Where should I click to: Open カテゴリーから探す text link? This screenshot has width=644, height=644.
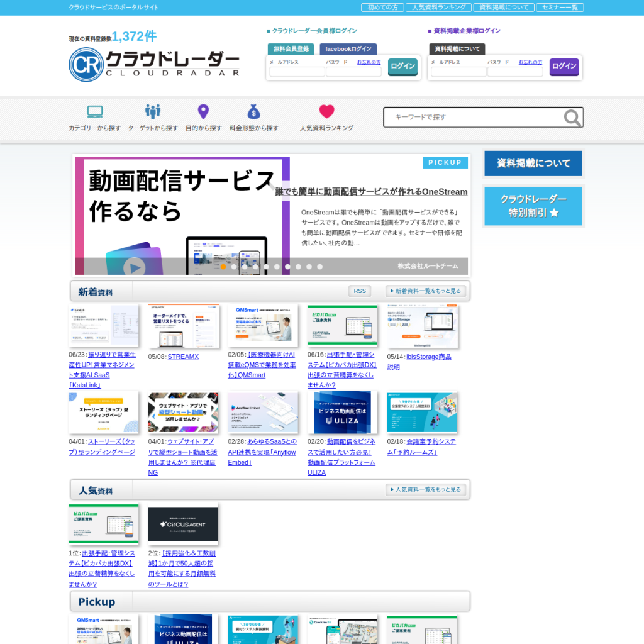pyautogui.click(x=95, y=128)
